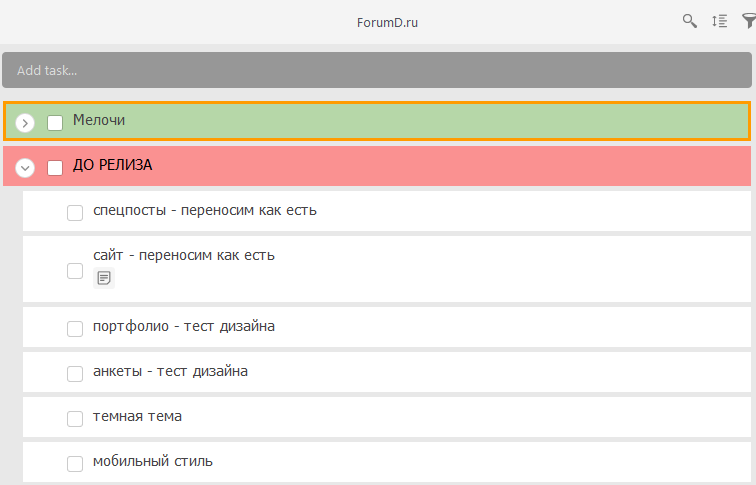The height and width of the screenshot is (485, 756).
Task: Click the Add task input field
Action: [376, 71]
